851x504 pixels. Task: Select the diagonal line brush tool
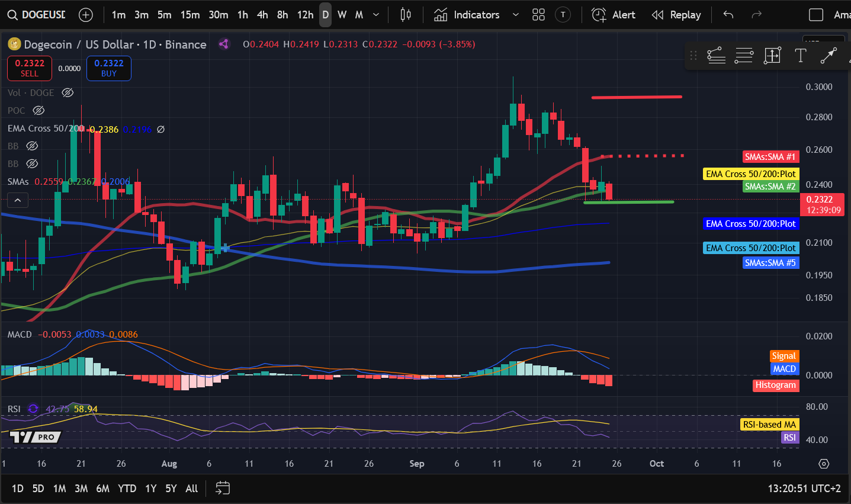829,56
